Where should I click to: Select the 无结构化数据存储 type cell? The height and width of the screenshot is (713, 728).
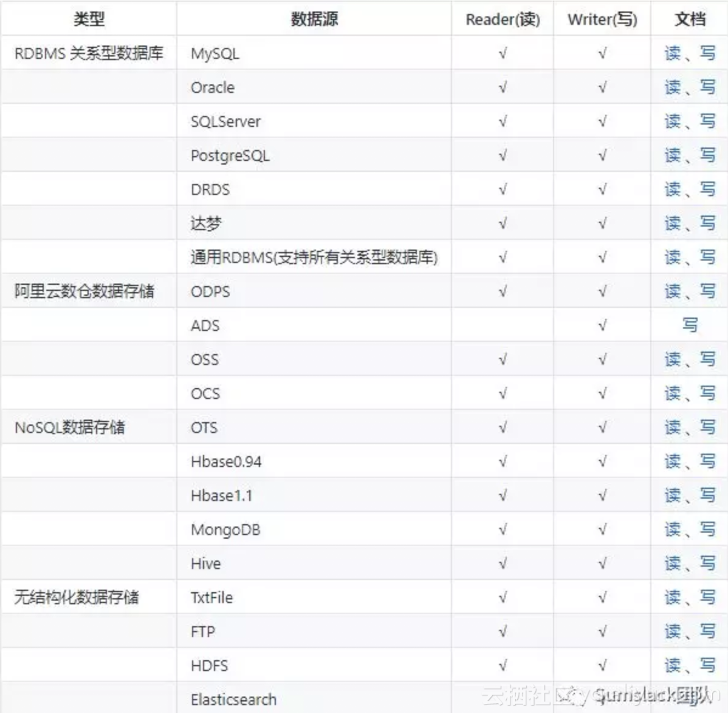89,598
